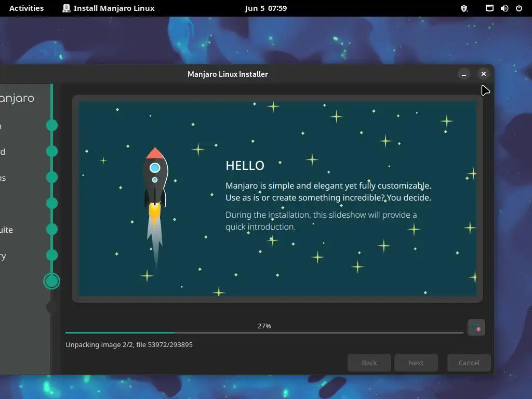
Task: Open the power menu icon
Action: coord(519,8)
